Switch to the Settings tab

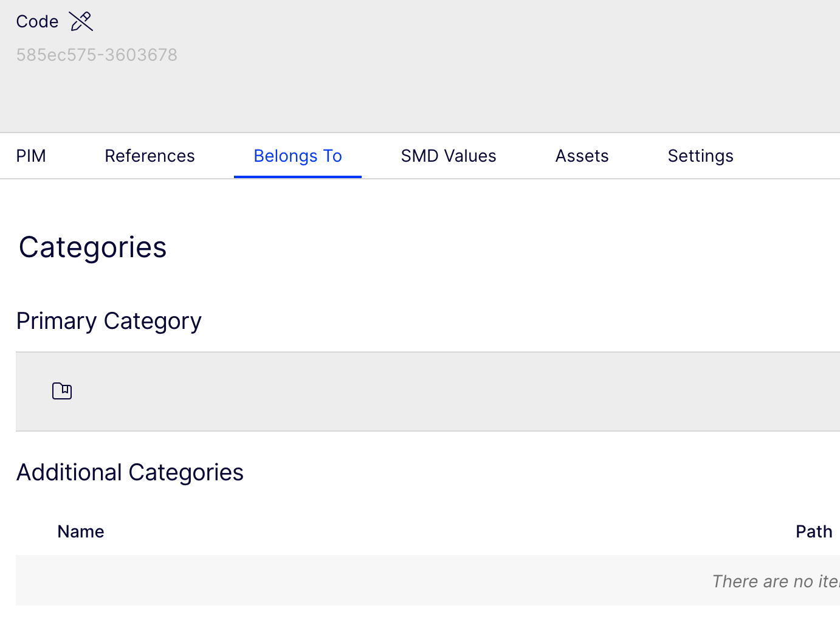[700, 156]
